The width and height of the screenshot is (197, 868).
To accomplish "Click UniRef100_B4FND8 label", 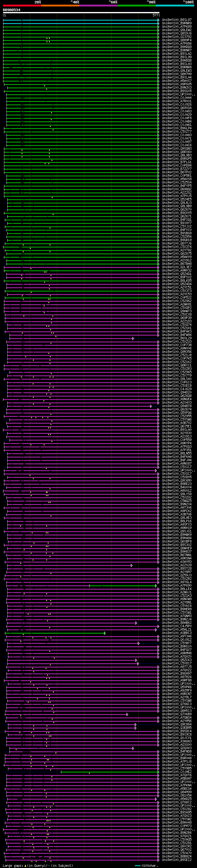I will click(177, 752).
